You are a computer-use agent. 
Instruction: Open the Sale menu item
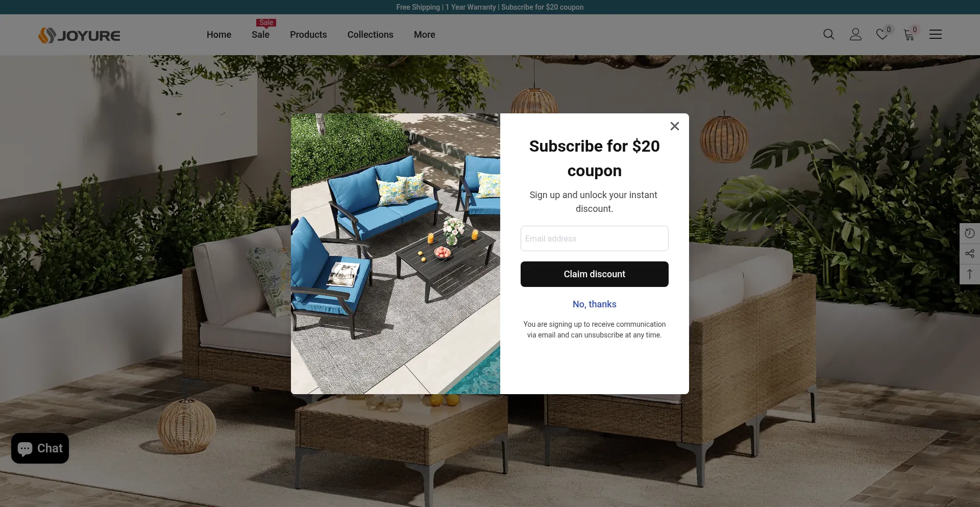tap(260, 35)
